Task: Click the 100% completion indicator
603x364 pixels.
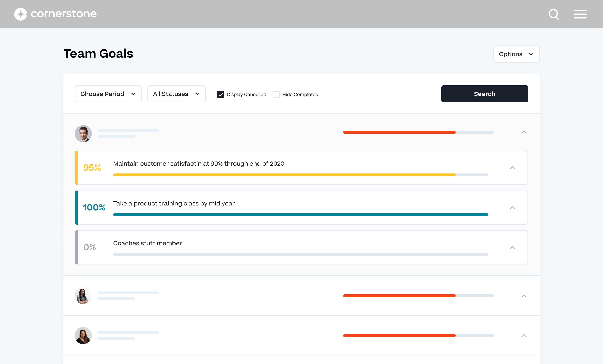Action: [95, 207]
